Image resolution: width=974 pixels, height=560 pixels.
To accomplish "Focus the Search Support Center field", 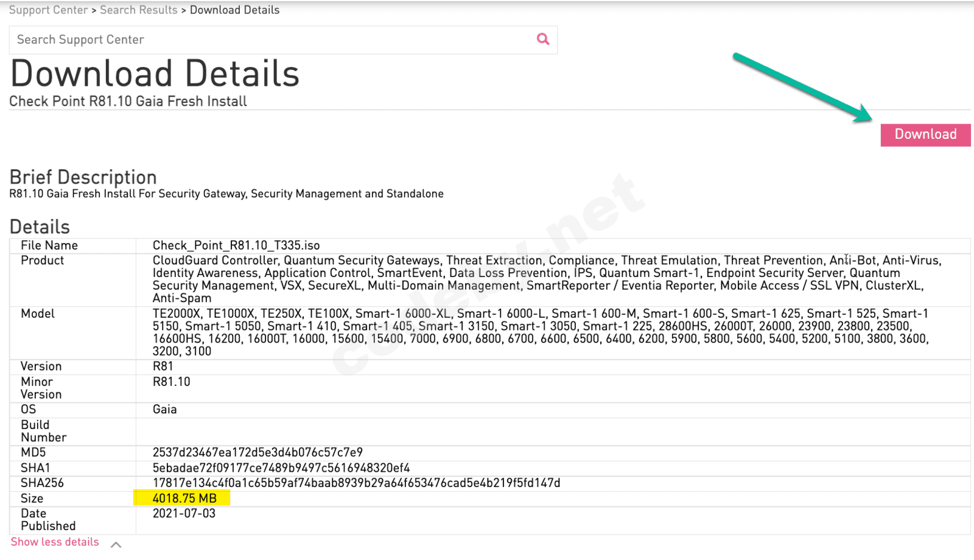I will 283,40.
